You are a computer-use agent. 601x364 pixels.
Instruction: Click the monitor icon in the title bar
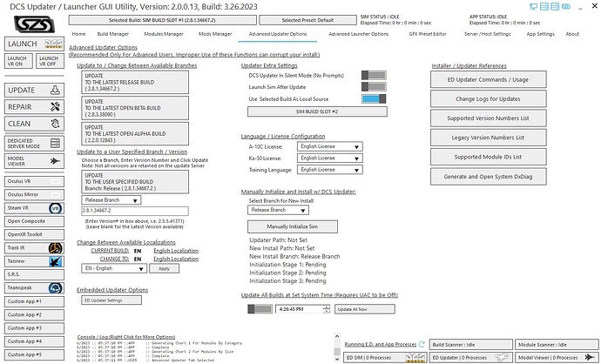533,6
